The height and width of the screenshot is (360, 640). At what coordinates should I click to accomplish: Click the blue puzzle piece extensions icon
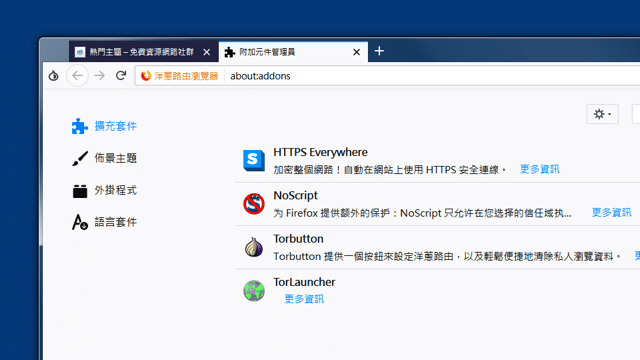[x=80, y=126]
